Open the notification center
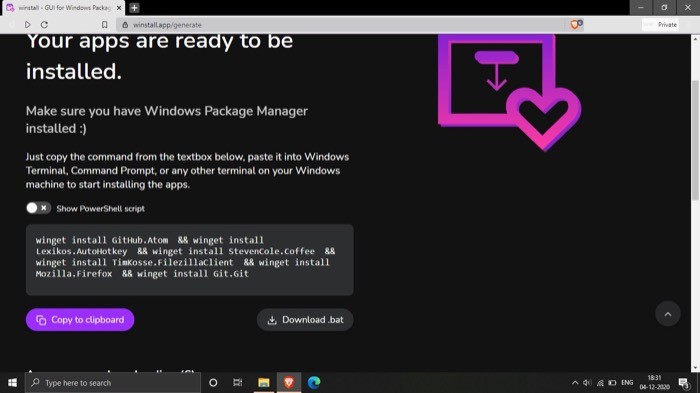 683,383
